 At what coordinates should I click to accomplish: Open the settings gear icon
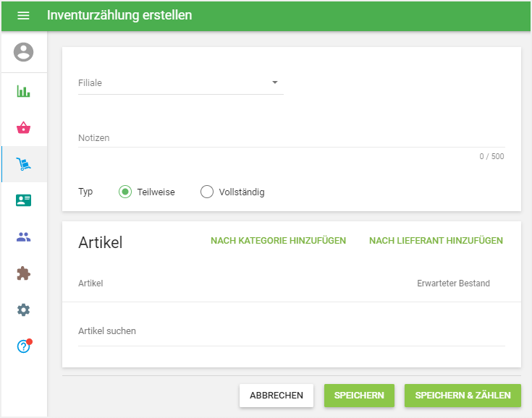(x=24, y=310)
